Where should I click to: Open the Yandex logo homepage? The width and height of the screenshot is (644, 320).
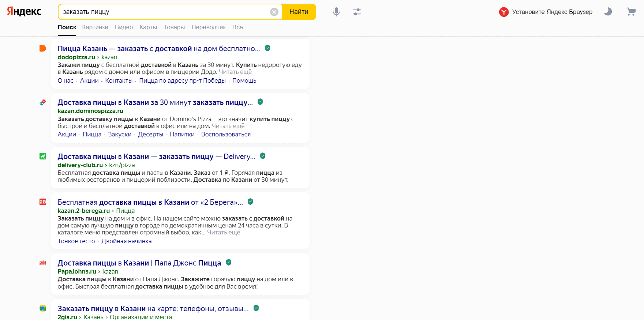tap(24, 11)
